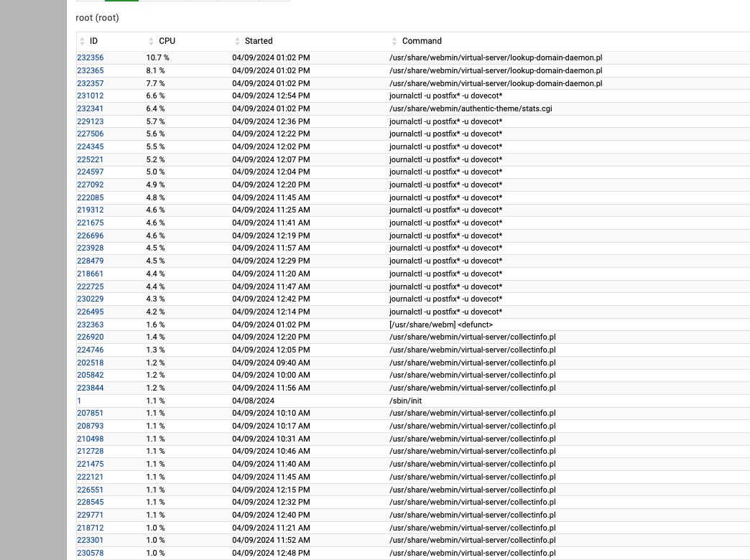The width and height of the screenshot is (750, 560).
Task: Open process ID 226495
Action: (91, 312)
